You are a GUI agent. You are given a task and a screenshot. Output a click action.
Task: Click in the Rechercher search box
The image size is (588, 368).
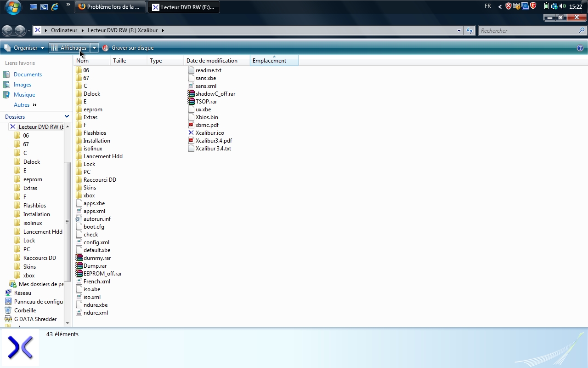[x=528, y=31]
